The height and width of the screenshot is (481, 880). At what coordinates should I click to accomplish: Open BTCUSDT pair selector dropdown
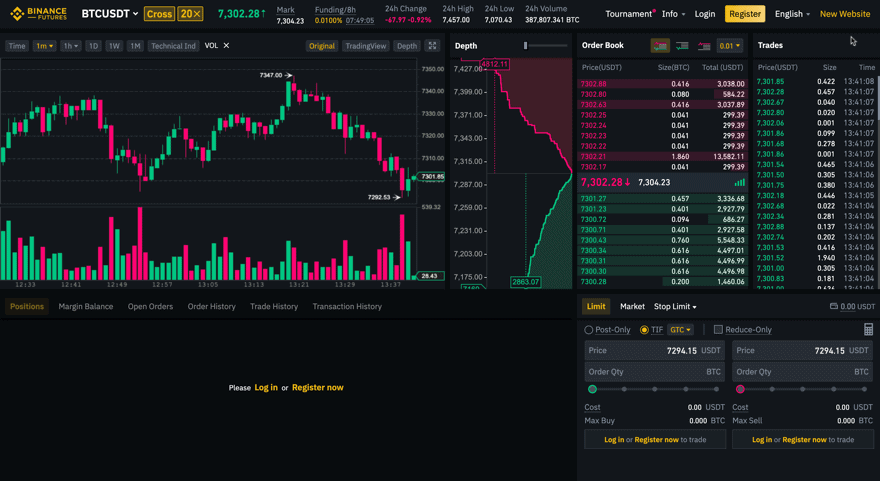tap(109, 13)
